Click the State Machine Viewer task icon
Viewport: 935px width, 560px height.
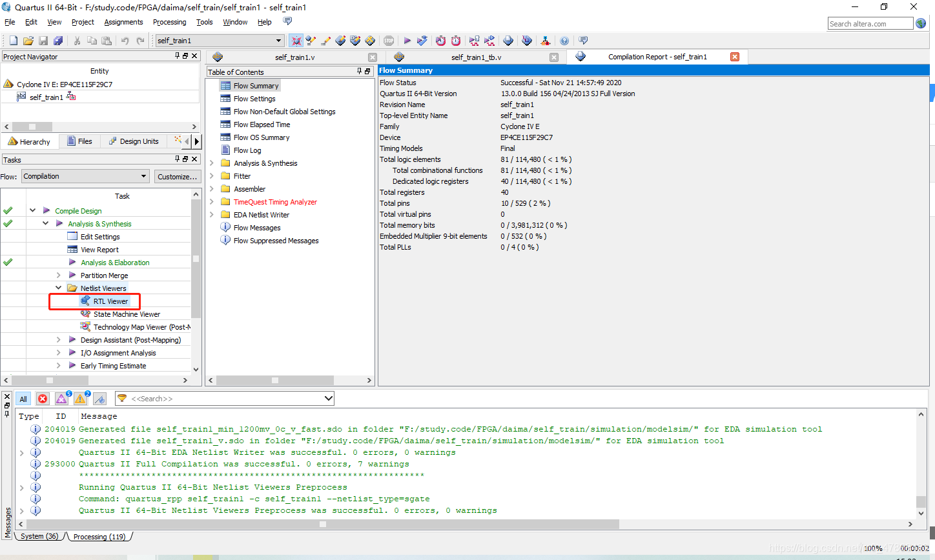85,314
